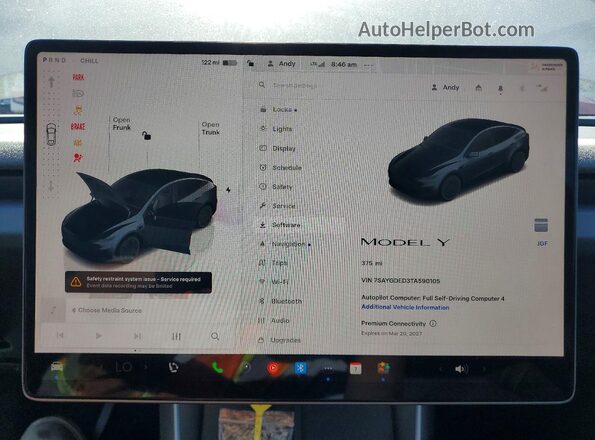Open the colorful Toybox app icon
This screenshot has width=595, height=440.
(x=383, y=368)
